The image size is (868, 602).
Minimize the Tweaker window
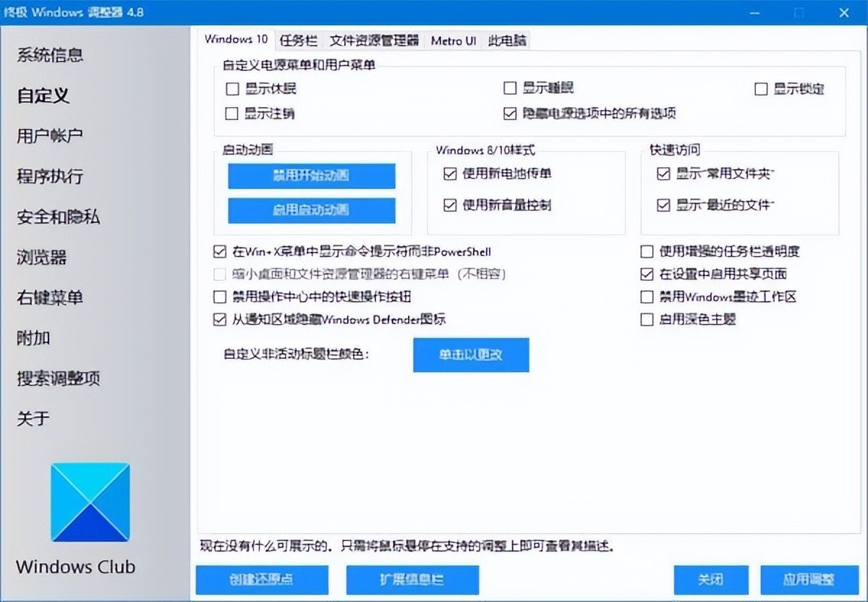pyautogui.click(x=754, y=12)
